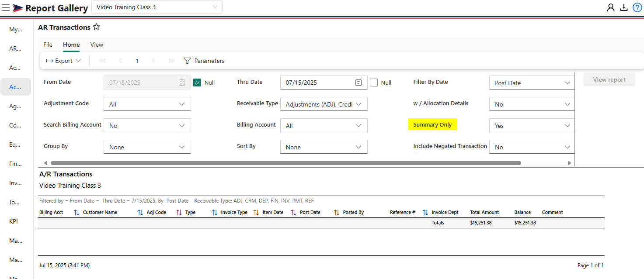This screenshot has height=279, width=644.
Task: Select the Inv... sidebar item
Action: click(x=16, y=183)
